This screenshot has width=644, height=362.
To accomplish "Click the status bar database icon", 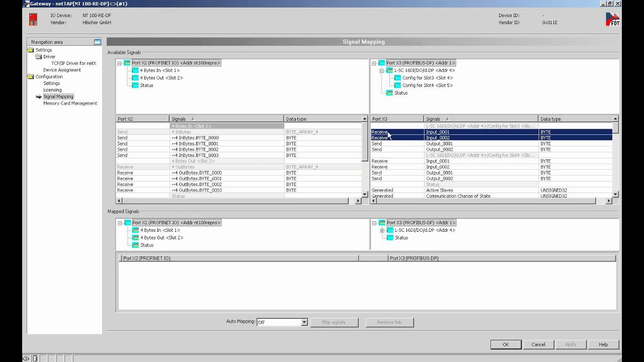I will click(x=35, y=358).
